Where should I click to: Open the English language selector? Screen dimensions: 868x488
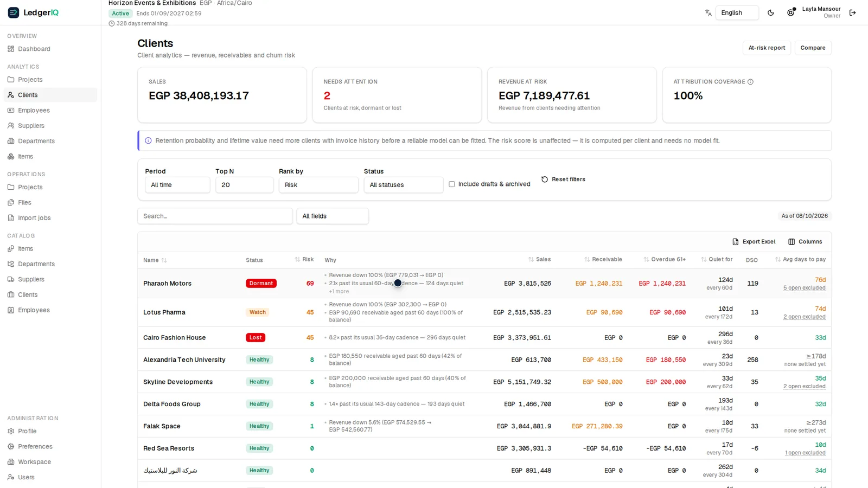point(737,13)
